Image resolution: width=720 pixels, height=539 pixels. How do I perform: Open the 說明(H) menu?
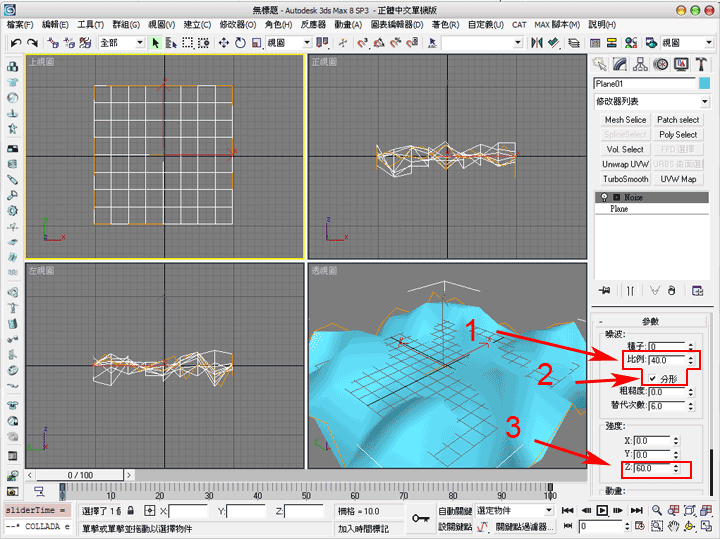pyautogui.click(x=602, y=25)
